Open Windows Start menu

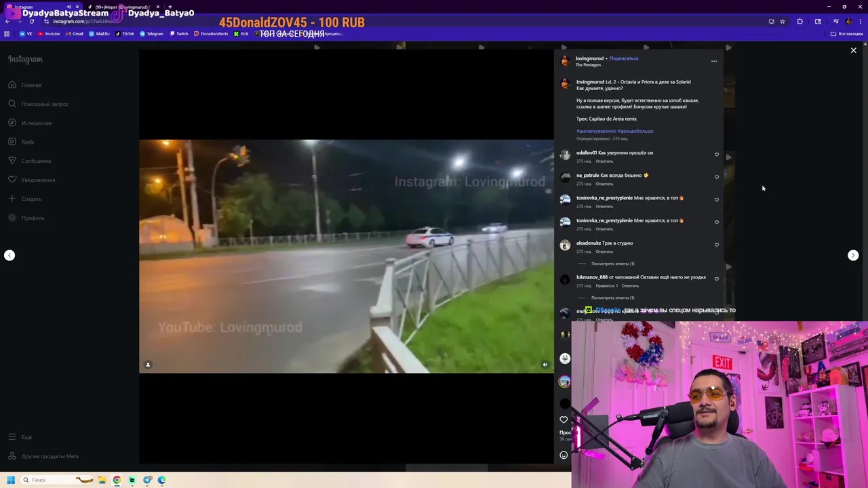(x=10, y=480)
